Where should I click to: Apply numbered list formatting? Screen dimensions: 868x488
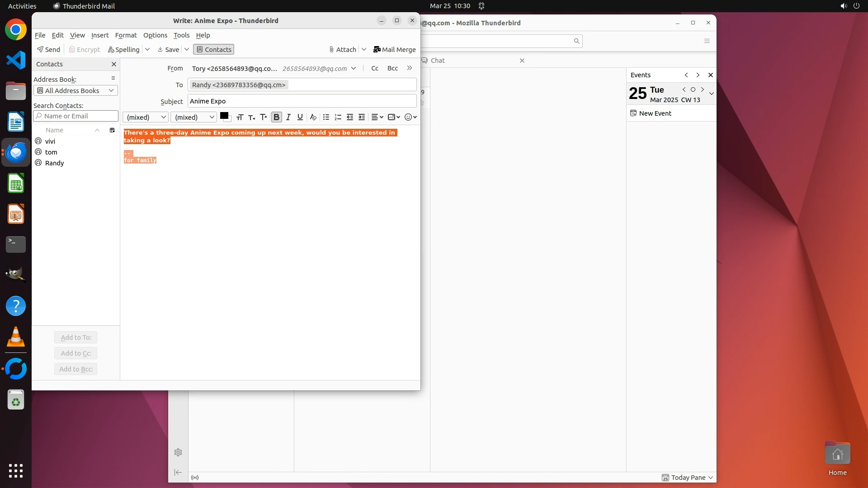point(338,117)
